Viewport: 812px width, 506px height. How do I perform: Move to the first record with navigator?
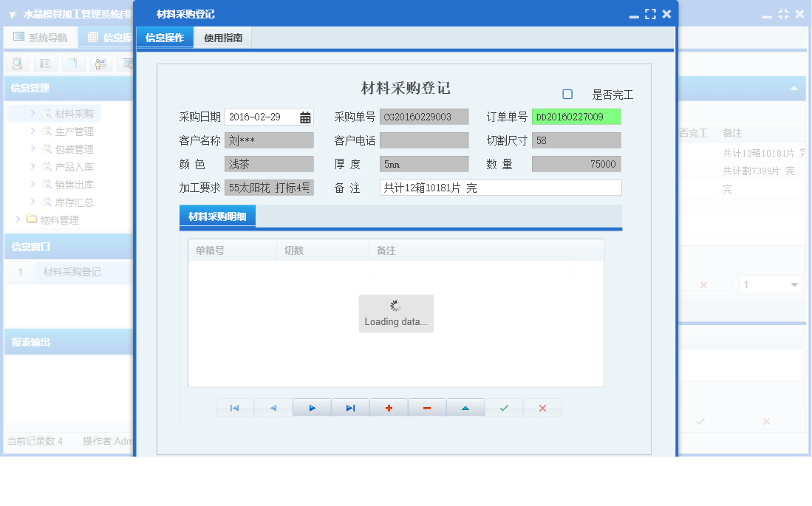[x=235, y=407]
